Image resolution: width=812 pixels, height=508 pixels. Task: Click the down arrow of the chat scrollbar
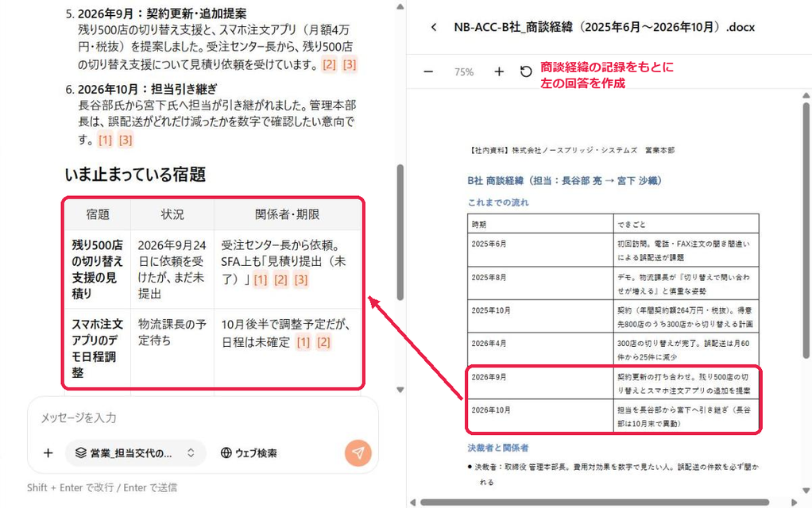[400, 390]
